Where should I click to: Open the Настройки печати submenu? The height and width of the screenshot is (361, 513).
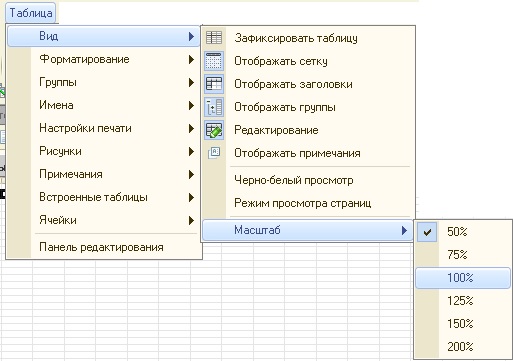[103, 128]
